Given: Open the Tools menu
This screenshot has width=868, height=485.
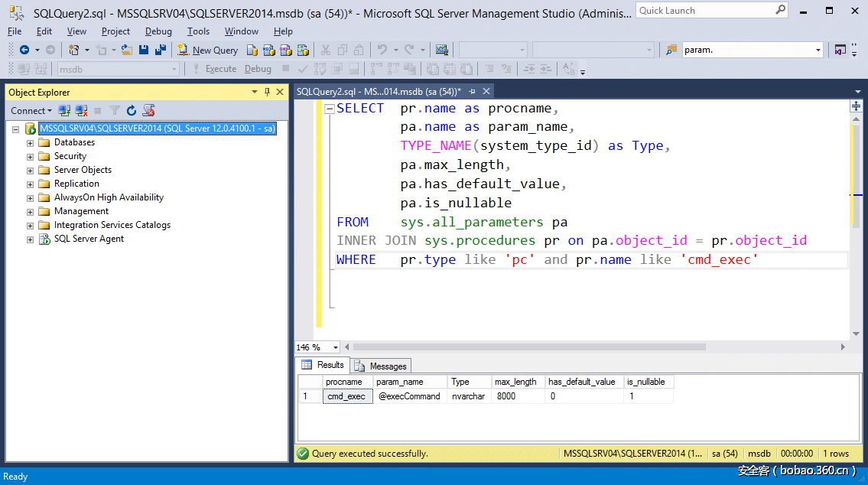Looking at the screenshot, I should (x=198, y=31).
